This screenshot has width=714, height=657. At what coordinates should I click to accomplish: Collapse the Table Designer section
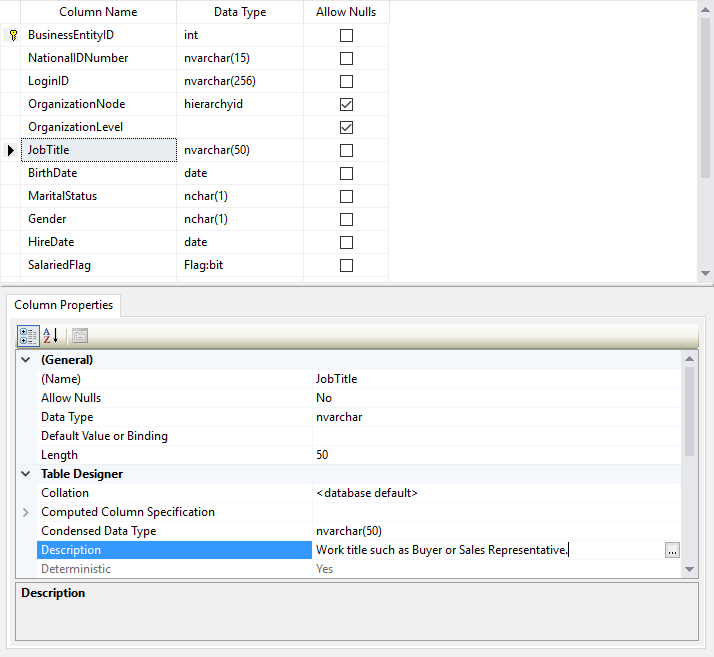click(26, 474)
